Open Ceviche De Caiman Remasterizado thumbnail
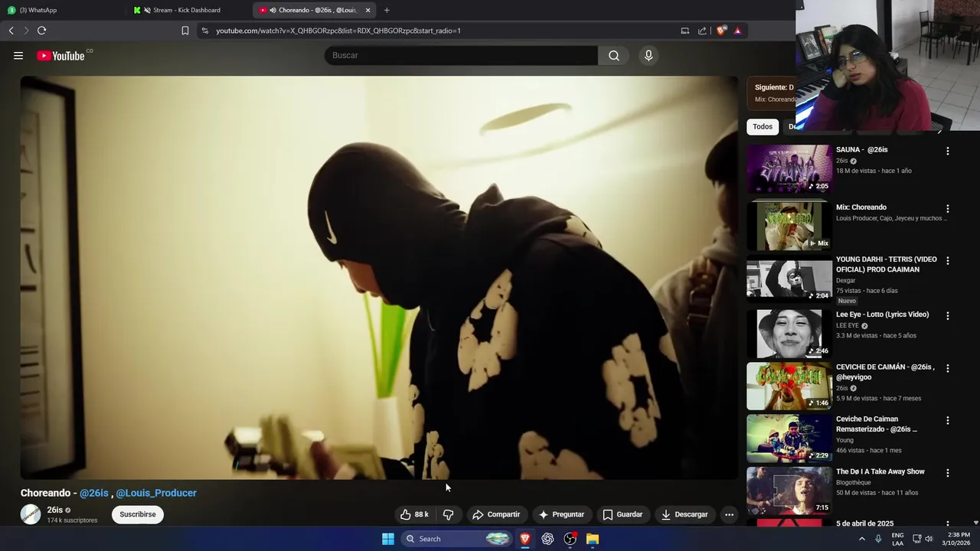This screenshot has width=980, height=551. point(789,439)
